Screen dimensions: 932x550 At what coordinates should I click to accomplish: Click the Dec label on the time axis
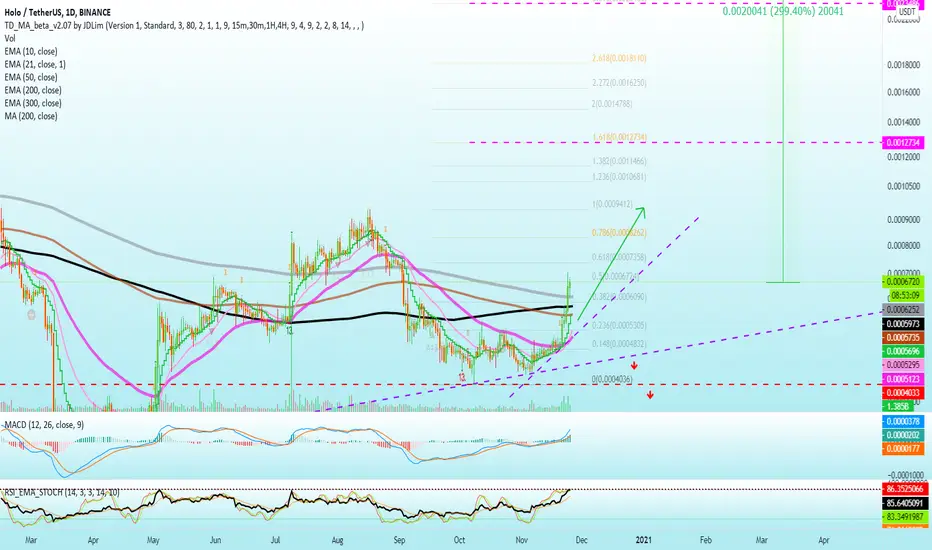point(581,540)
